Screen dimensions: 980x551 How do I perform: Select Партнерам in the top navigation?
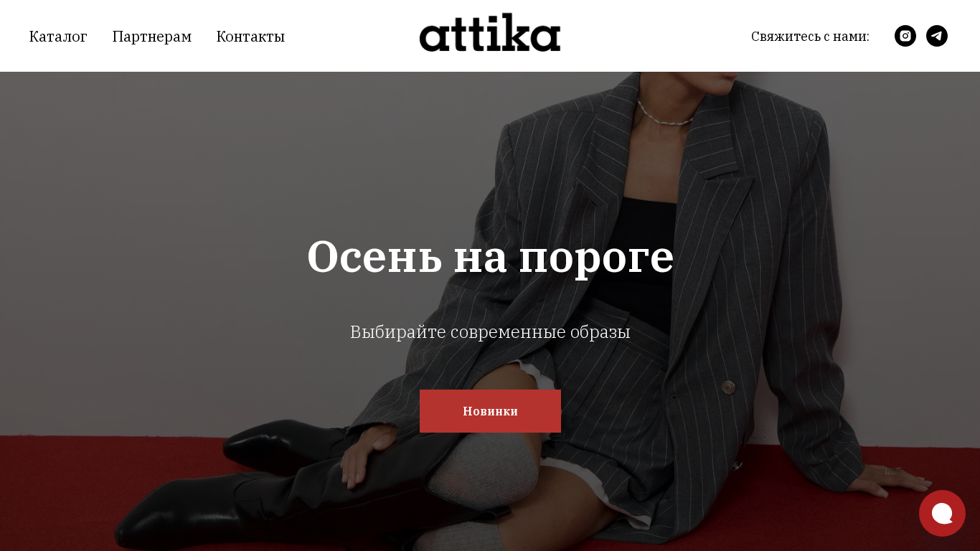coord(152,37)
